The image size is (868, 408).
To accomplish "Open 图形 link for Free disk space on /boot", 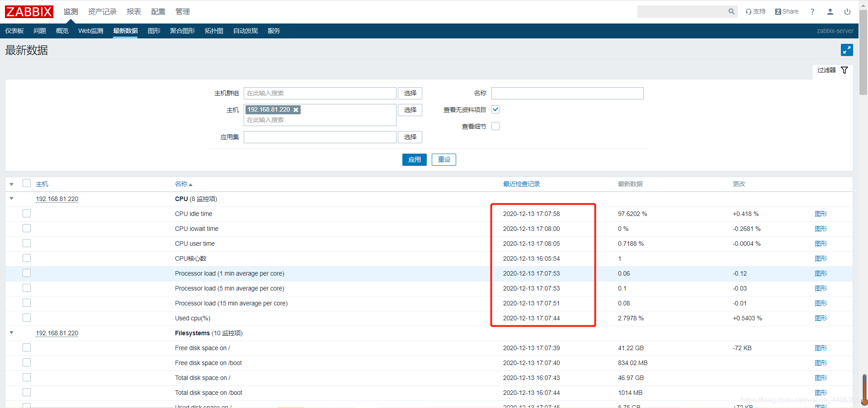I will tap(821, 363).
